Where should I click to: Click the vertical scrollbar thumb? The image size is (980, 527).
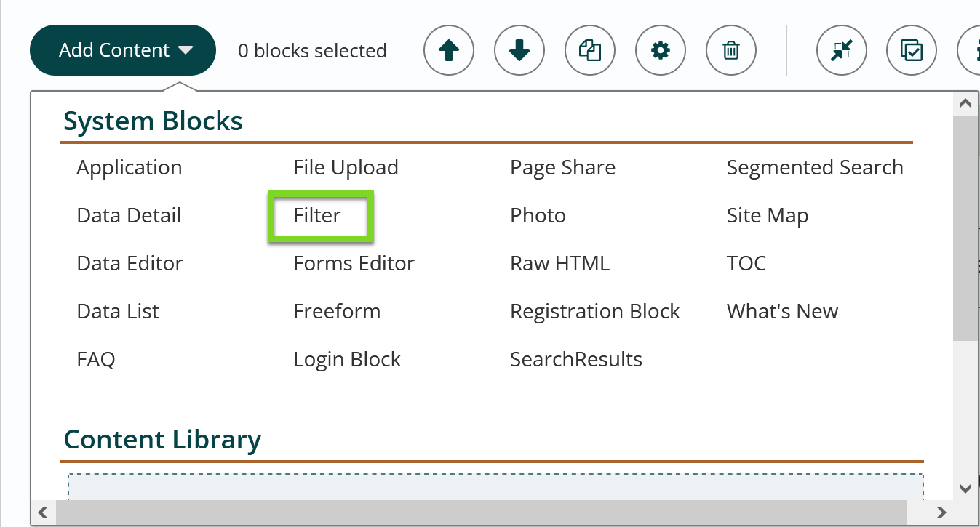pos(965,228)
